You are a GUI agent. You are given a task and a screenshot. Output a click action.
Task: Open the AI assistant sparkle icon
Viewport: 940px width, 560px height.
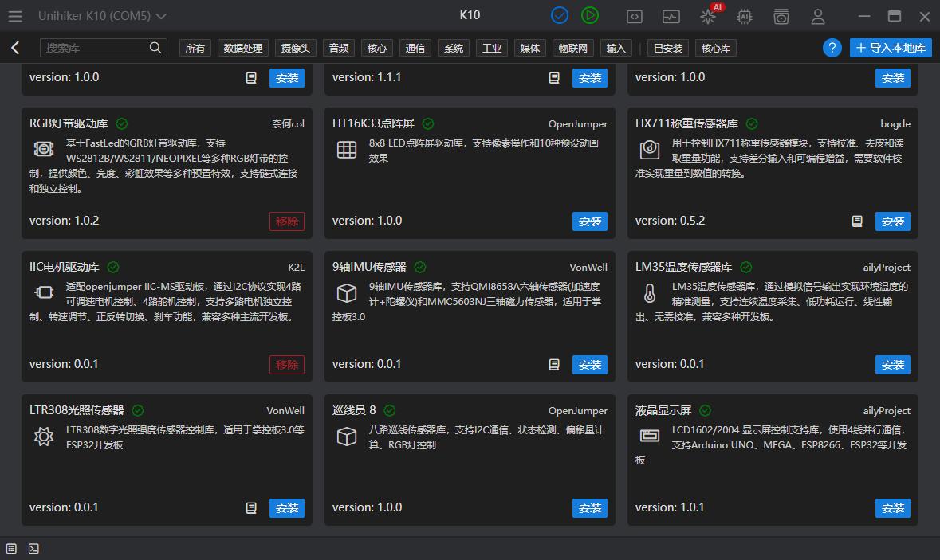[708, 17]
